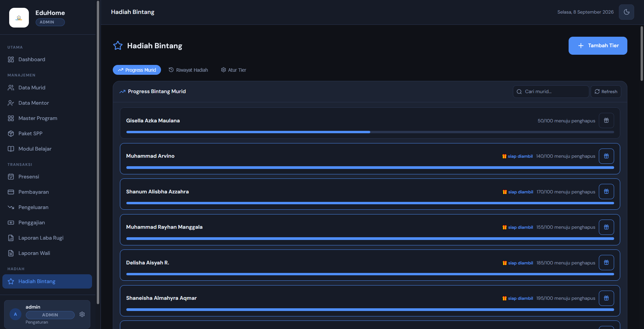
Task: Open Penggajian from the sidebar
Action: pos(47,223)
